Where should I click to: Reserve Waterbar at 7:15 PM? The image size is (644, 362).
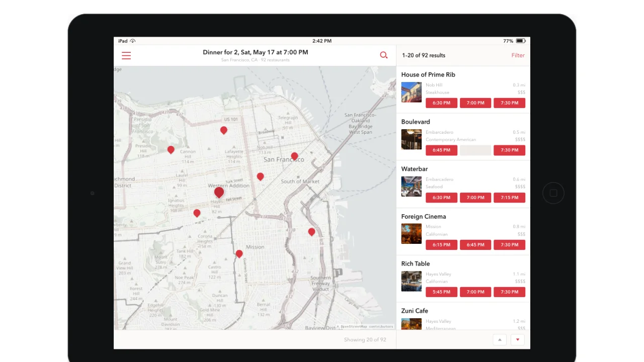[x=509, y=198]
